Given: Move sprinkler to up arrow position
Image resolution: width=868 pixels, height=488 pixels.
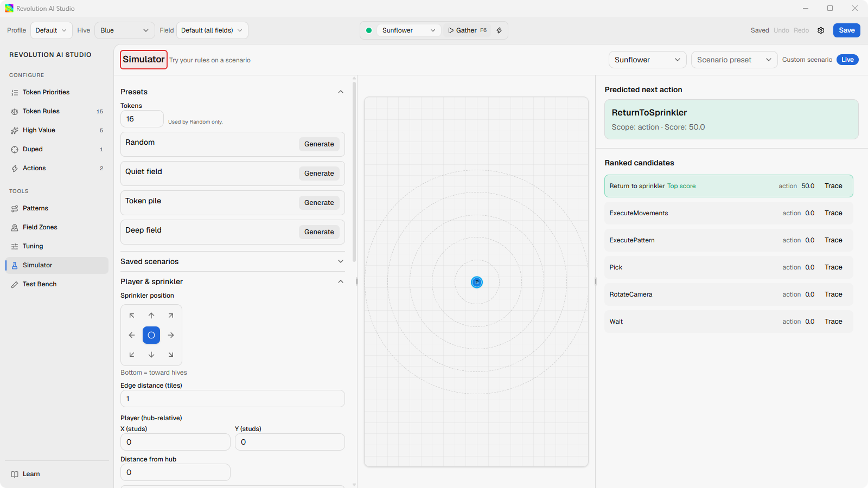Looking at the screenshot, I should pos(151,316).
